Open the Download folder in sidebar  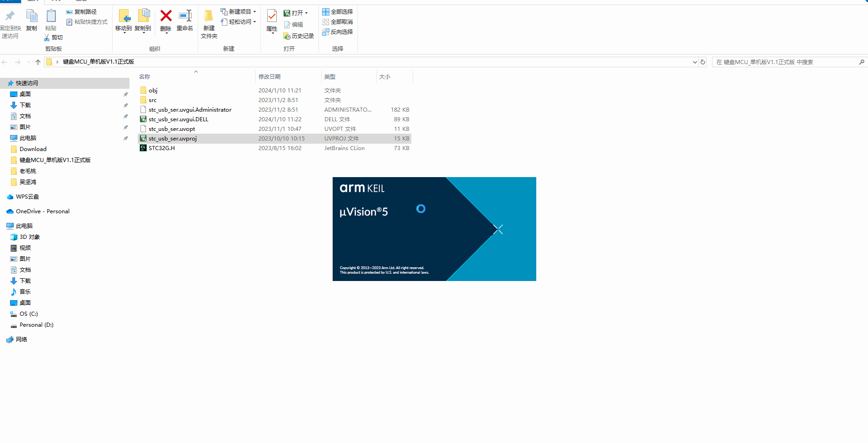point(33,149)
